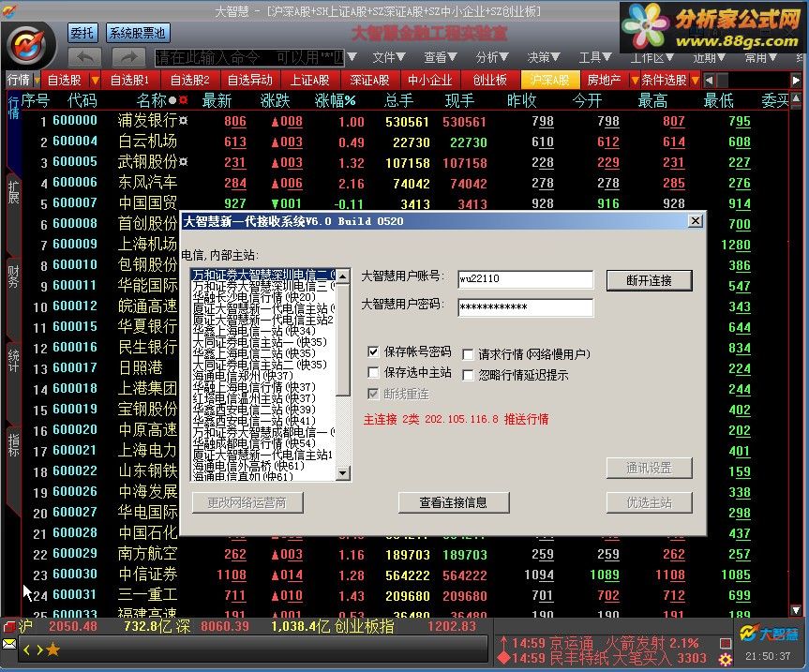The height and width of the screenshot is (672, 809).
Task: Click the back arrow toolbar button
Action: [x=84, y=57]
